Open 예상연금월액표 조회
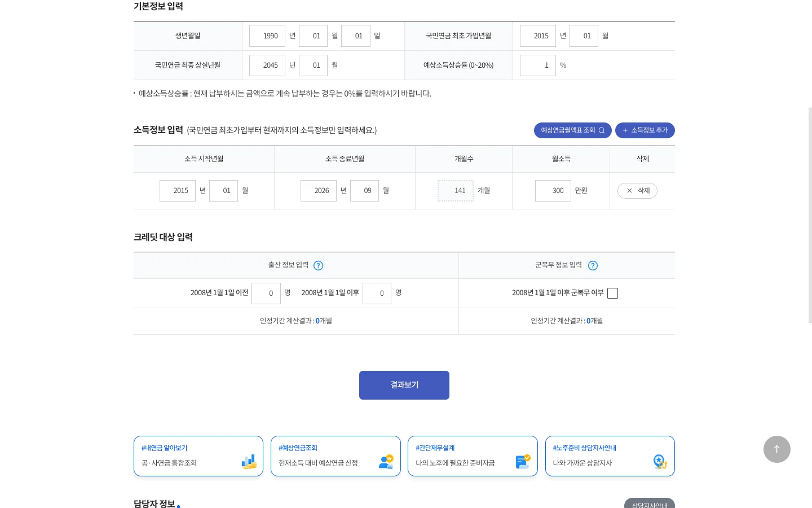The height and width of the screenshot is (508, 812). (573, 130)
